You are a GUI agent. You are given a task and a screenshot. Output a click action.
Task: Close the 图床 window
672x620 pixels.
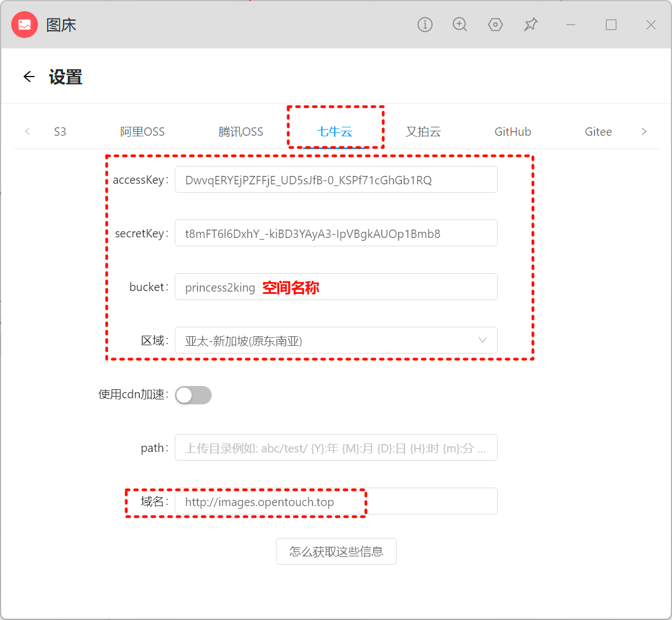click(651, 25)
